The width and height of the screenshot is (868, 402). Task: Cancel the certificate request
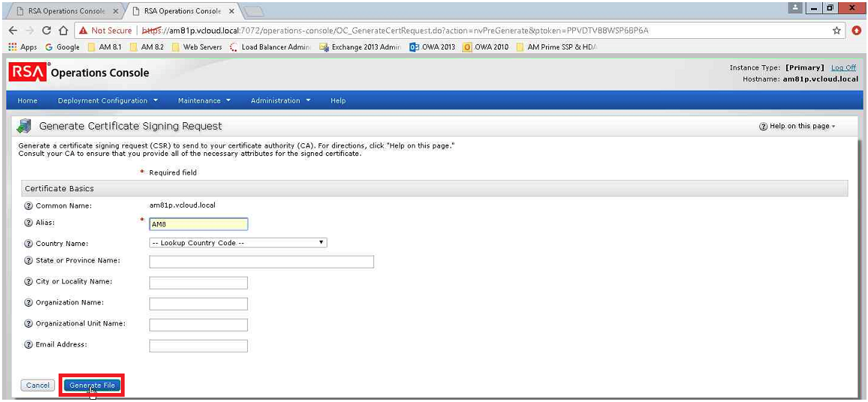(x=38, y=385)
